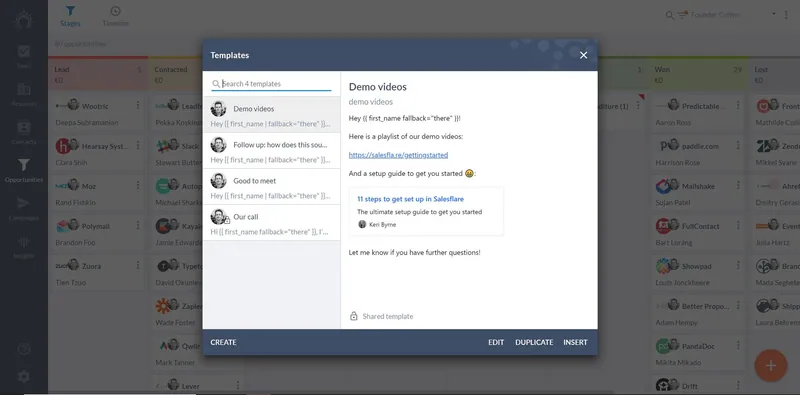
Task: Click the Salesflare logo icon
Action: pyautogui.click(x=23, y=20)
